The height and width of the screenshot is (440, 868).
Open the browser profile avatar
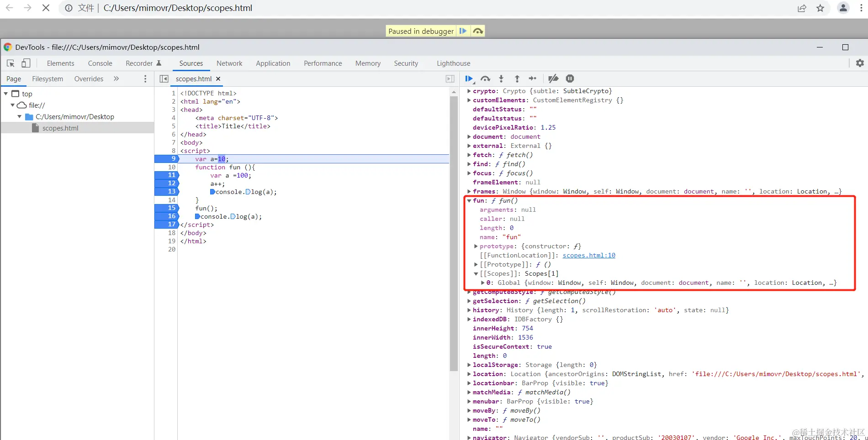click(x=843, y=8)
